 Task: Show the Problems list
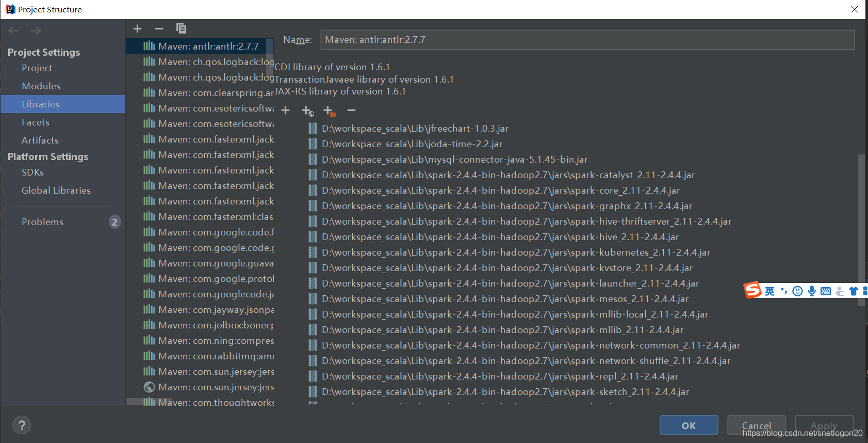[62, 222]
